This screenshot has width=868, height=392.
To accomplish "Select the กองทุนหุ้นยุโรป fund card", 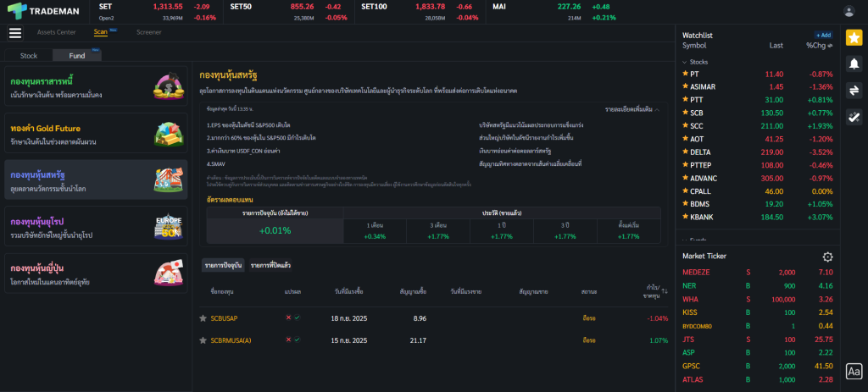I will (95, 229).
